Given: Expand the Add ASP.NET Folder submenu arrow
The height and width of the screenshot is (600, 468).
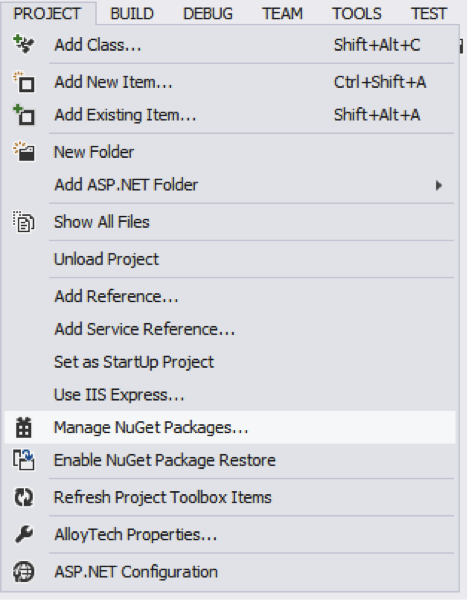Looking at the screenshot, I should click(x=439, y=185).
